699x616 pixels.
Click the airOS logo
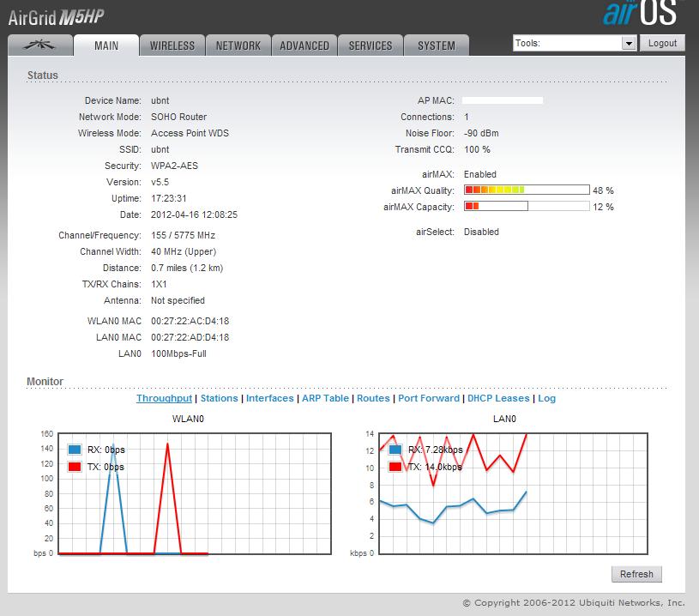pos(641,13)
